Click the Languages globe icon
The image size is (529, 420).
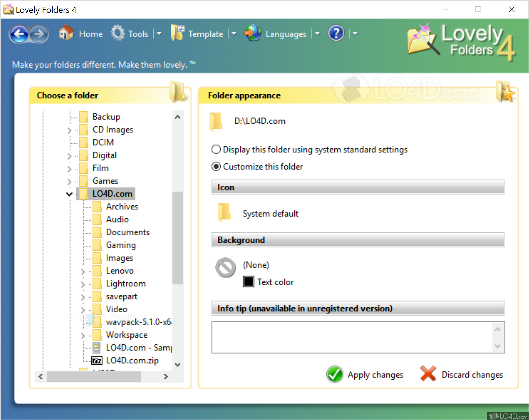pyautogui.click(x=253, y=33)
